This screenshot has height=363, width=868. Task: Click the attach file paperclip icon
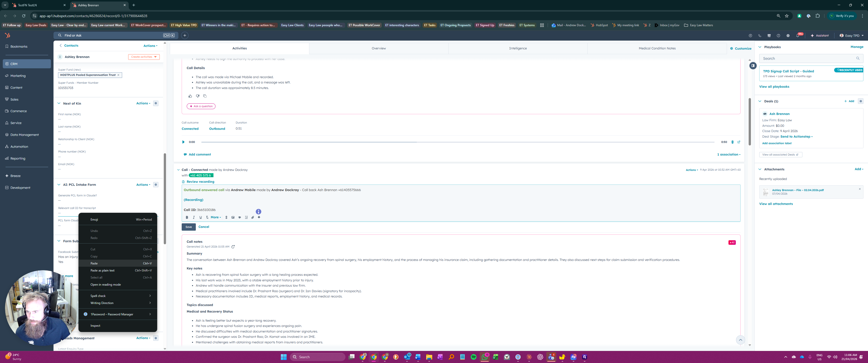tap(253, 218)
